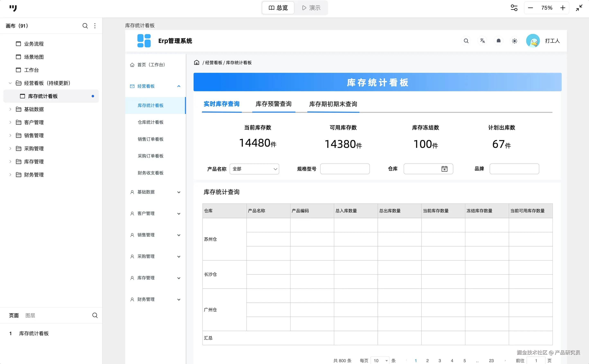Click the exit fullscreen collapse arrows icon

[579, 8]
